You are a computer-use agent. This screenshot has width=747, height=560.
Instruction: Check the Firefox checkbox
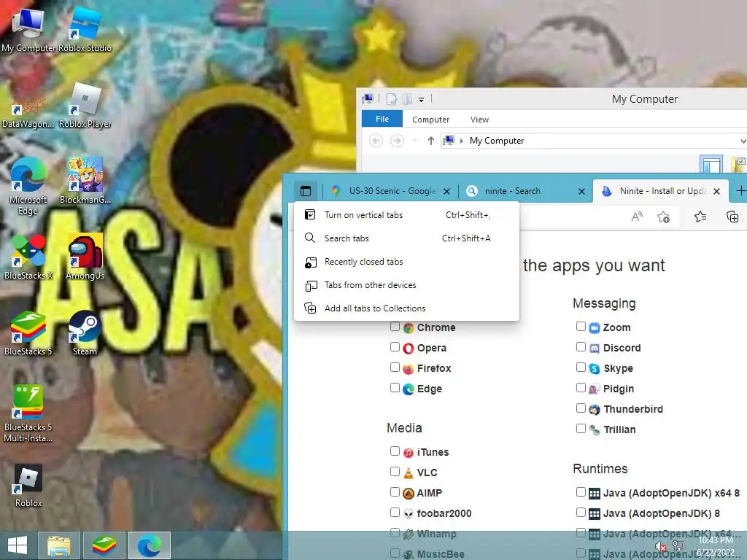click(395, 367)
